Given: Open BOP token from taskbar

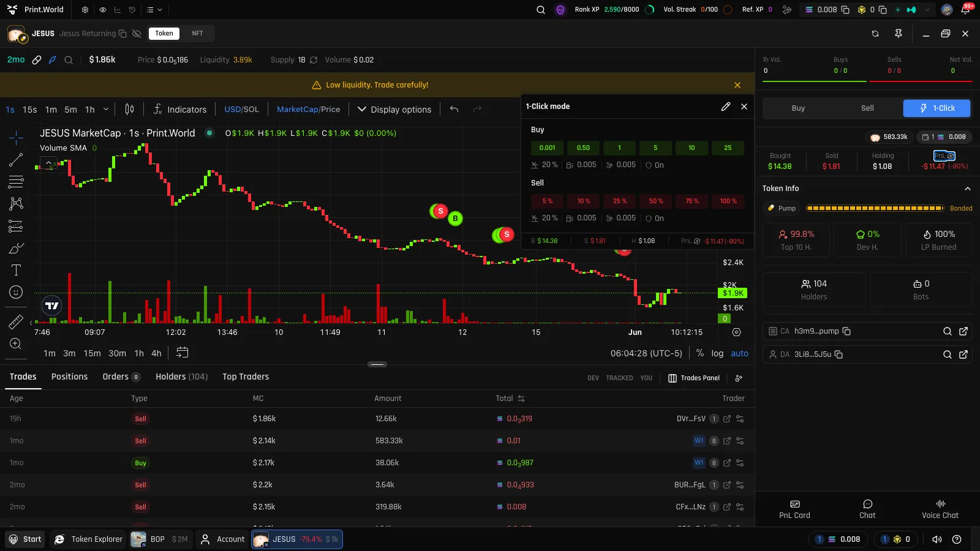Looking at the screenshot, I should coord(160,539).
